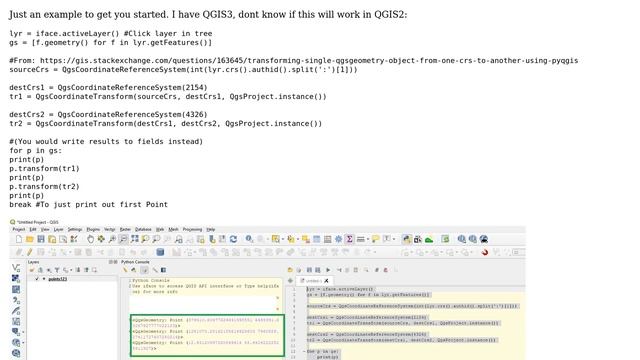Click code line 'destCrs2 = QgsCoordinateReferenceSystem(4326)'
Viewport: 640px width, 360px height.
pos(108,114)
